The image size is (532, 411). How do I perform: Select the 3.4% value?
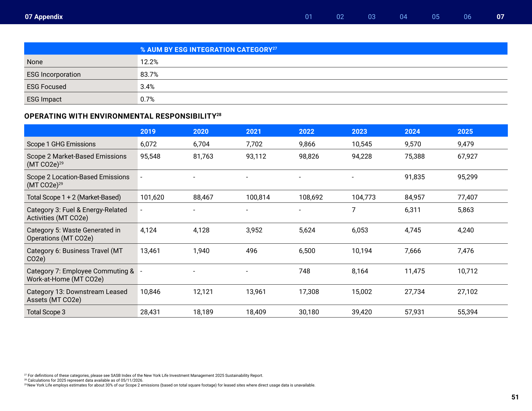click(x=147, y=87)
